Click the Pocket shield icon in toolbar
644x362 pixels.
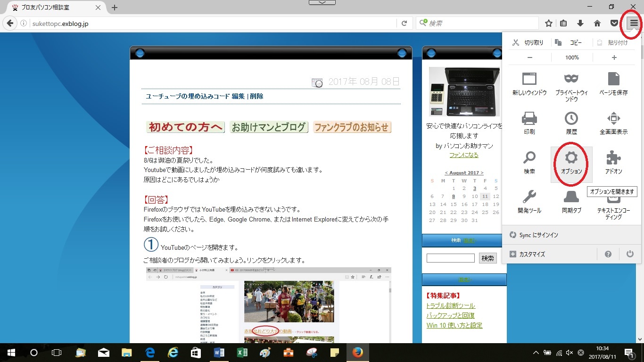coord(614,23)
